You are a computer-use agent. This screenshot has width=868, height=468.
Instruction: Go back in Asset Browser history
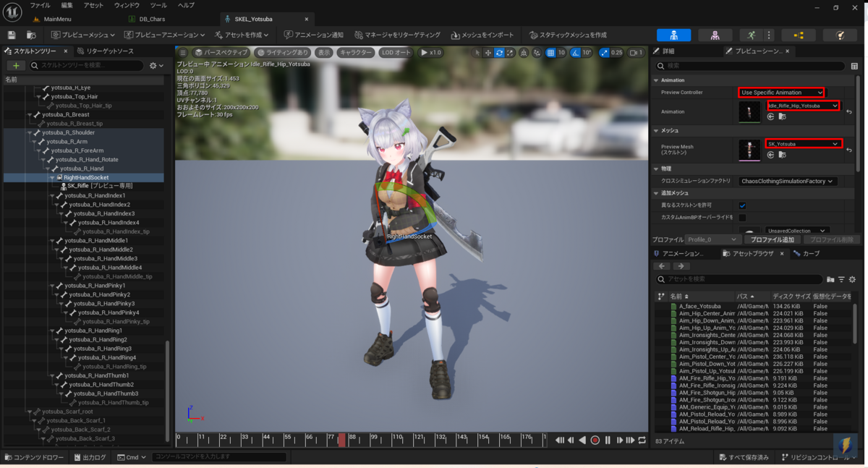point(663,266)
